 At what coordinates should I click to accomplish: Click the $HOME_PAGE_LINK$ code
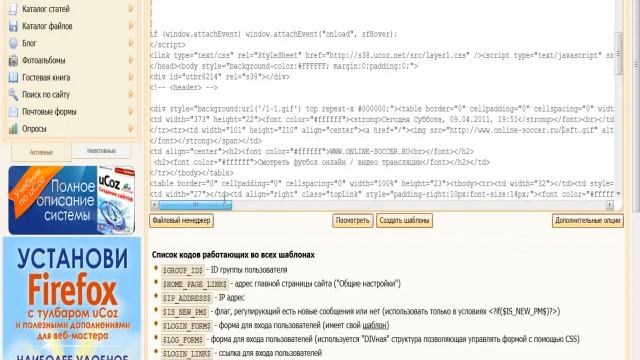tap(194, 284)
